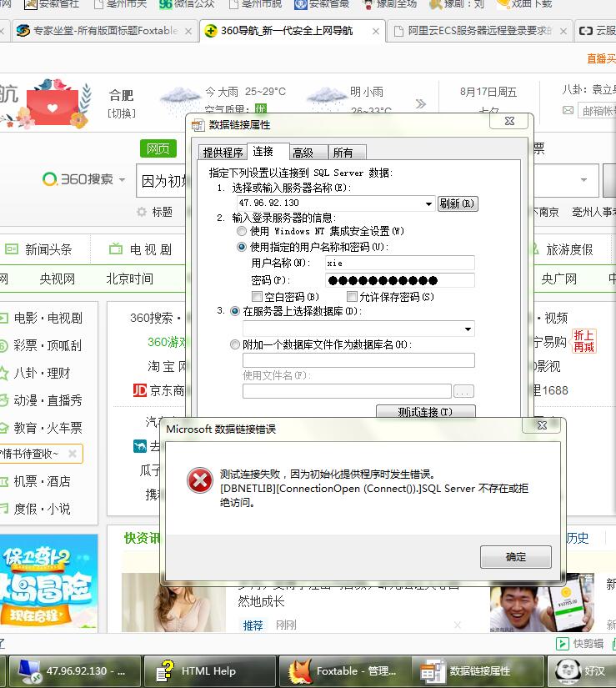Close the 情书待查收 notification with X
The width and height of the screenshot is (616, 688).
[73, 454]
